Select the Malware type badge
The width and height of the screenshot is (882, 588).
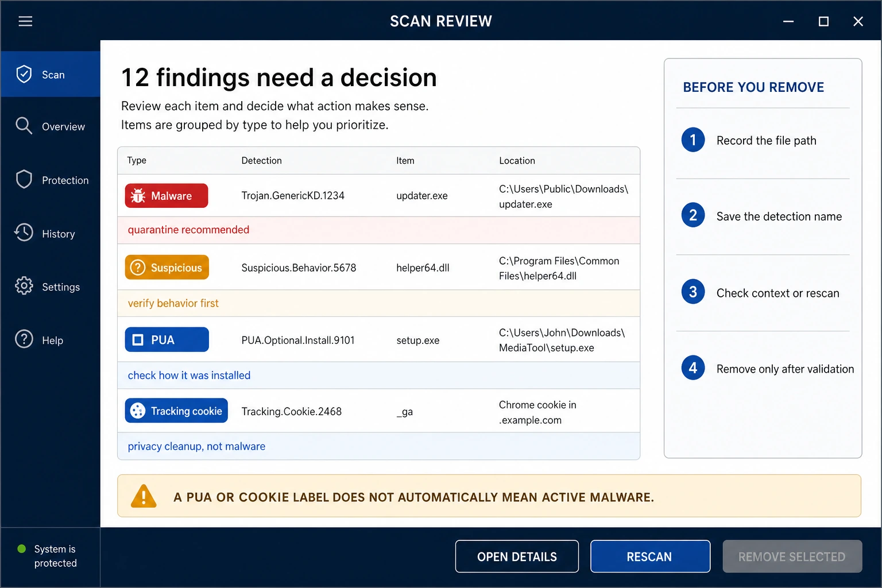167,196
